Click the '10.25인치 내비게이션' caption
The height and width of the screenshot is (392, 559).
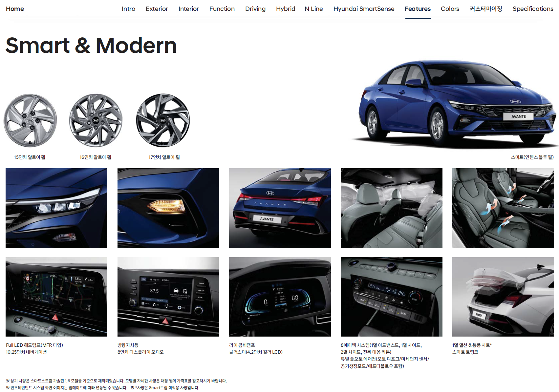[26, 352]
